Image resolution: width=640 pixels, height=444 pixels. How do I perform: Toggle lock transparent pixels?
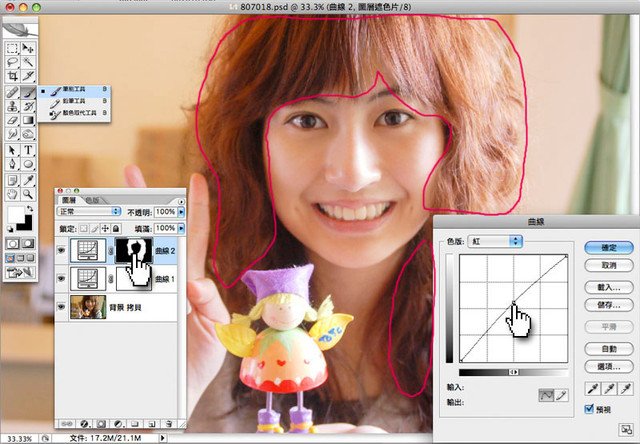coord(83,229)
